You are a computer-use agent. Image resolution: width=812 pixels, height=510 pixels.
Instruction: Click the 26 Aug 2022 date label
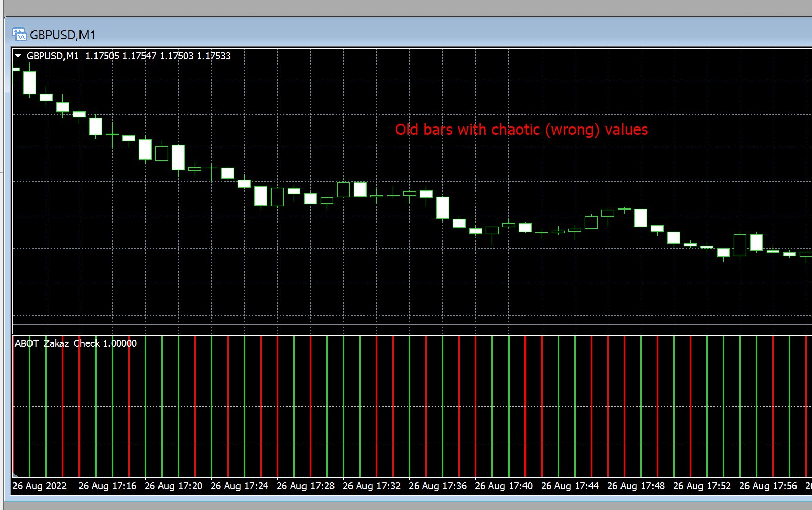[x=40, y=486]
